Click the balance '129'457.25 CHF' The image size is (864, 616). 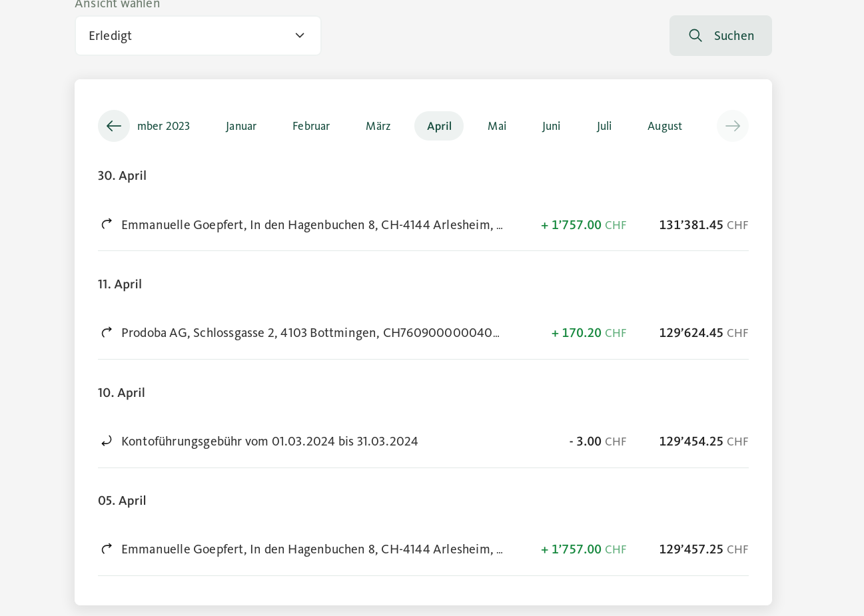(x=703, y=549)
